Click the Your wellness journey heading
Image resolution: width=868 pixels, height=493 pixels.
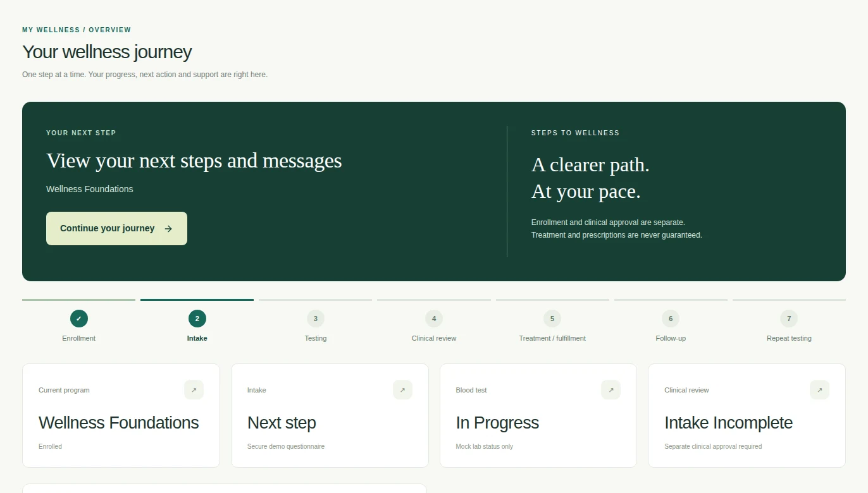point(107,52)
